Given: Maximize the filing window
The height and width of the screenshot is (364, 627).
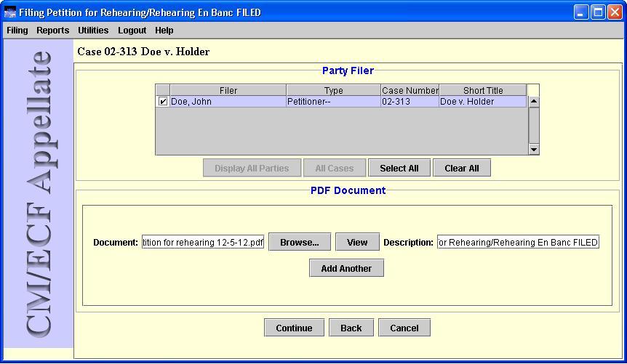Looking at the screenshot, I should pos(598,12).
